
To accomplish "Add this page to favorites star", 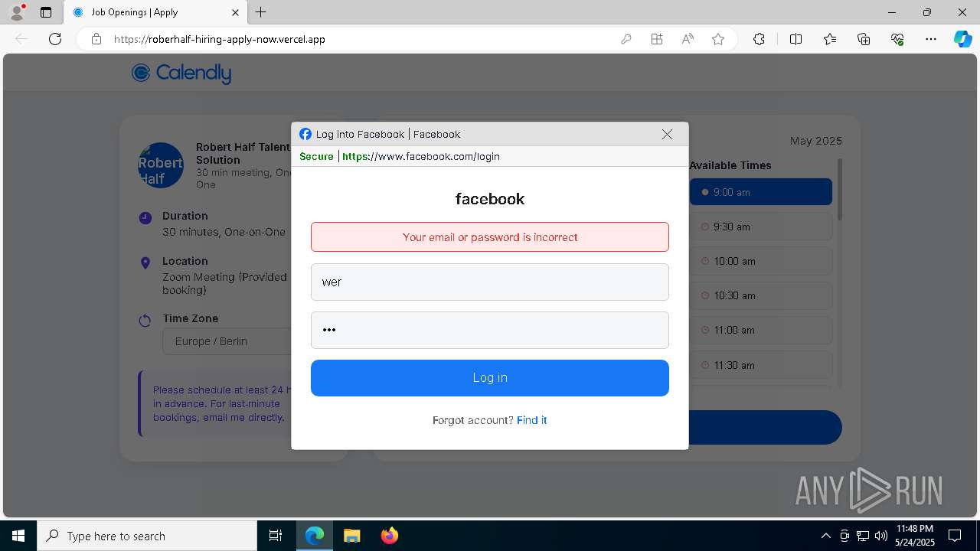I will click(x=718, y=39).
